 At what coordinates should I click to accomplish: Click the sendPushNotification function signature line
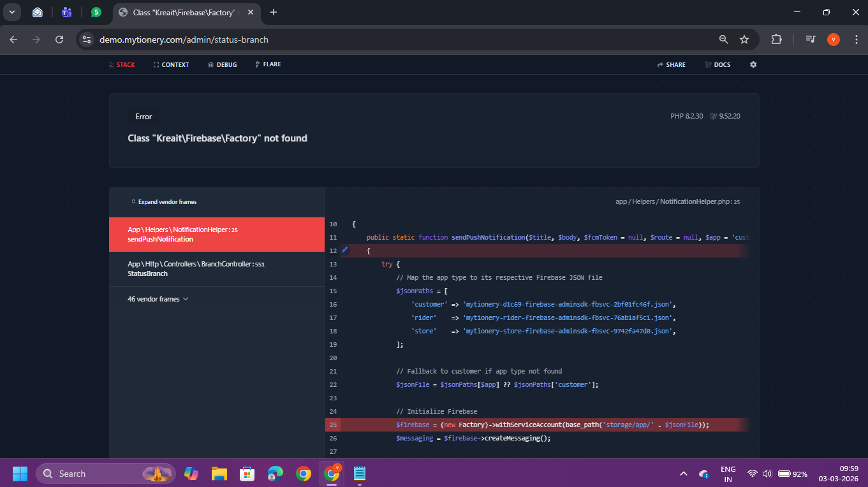tap(557, 237)
